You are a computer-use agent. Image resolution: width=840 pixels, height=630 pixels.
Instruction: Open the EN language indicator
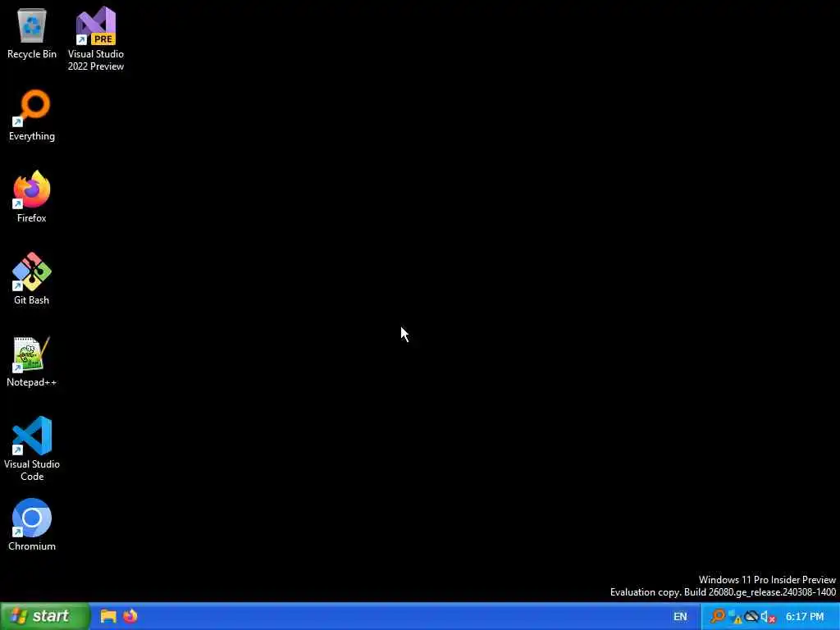pos(680,617)
